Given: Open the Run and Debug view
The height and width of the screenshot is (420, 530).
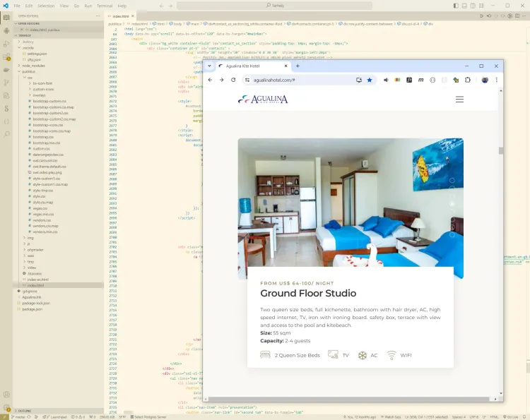Looking at the screenshot, I should tap(6, 44).
